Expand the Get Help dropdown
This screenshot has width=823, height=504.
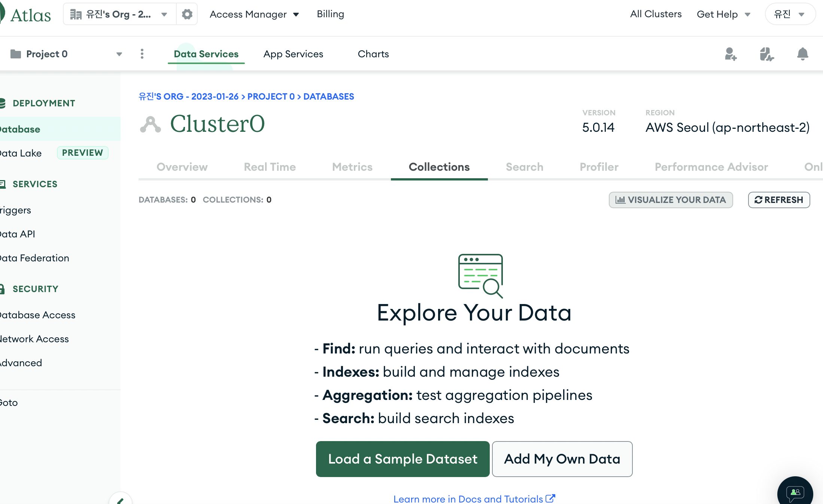[x=723, y=14]
